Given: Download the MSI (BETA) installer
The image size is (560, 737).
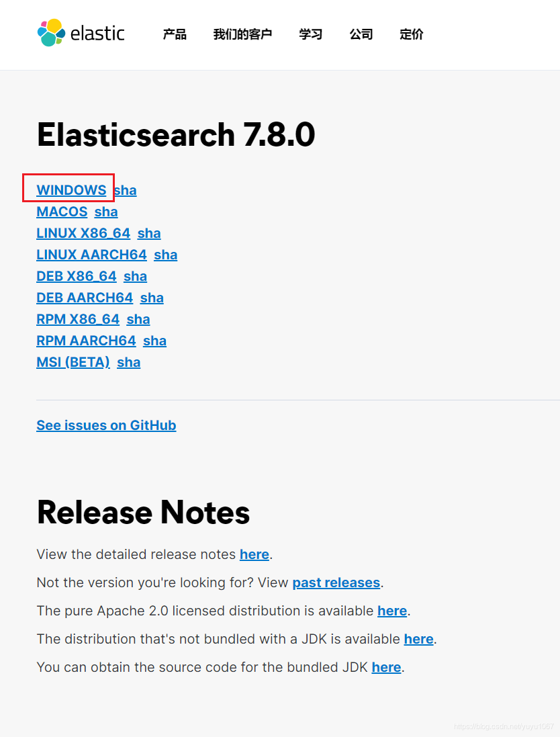Looking at the screenshot, I should click(73, 362).
